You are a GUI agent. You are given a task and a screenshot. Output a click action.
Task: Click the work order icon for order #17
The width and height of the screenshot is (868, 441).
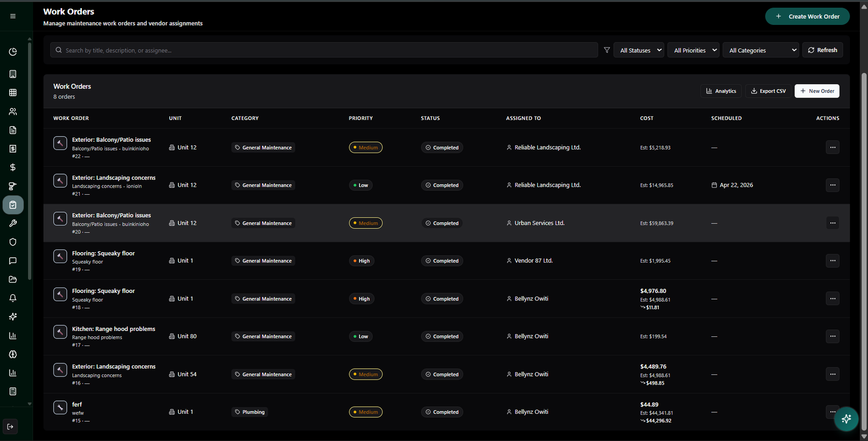coord(60,332)
